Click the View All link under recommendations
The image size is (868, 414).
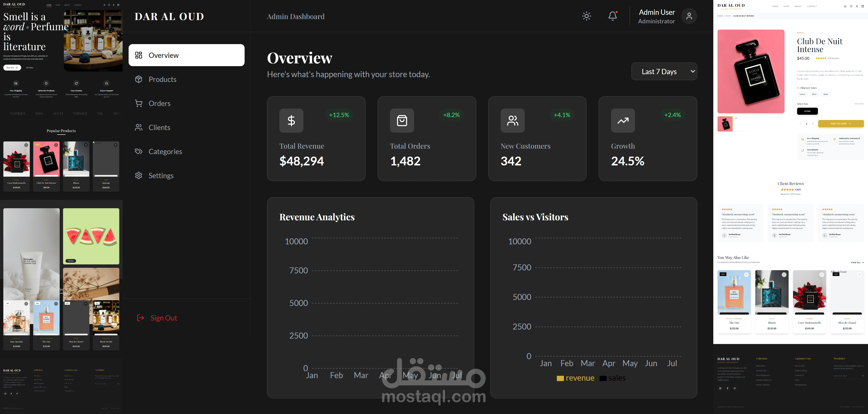[x=857, y=262]
